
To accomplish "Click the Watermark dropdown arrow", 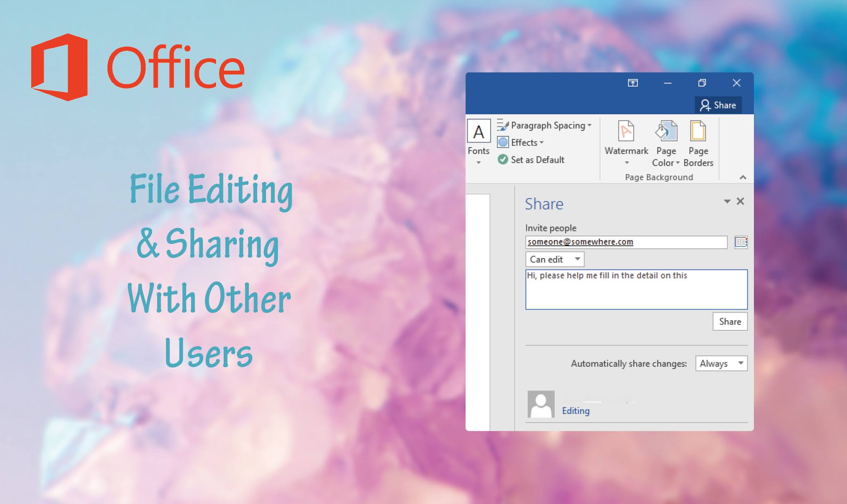I will (627, 162).
